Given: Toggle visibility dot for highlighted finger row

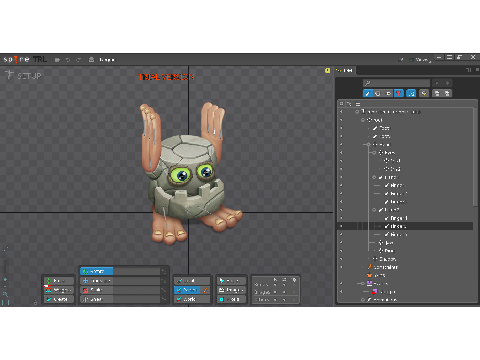Looking at the screenshot, I should (x=341, y=226).
